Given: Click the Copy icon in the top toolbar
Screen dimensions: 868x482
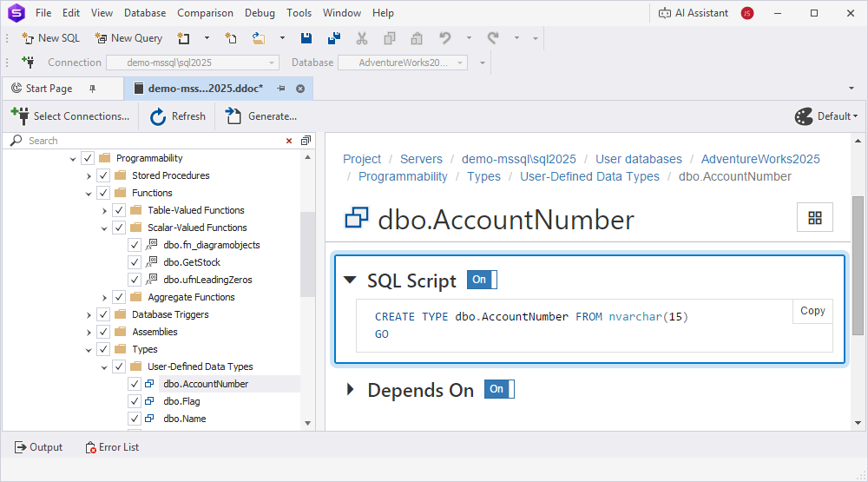Looking at the screenshot, I should (x=390, y=38).
